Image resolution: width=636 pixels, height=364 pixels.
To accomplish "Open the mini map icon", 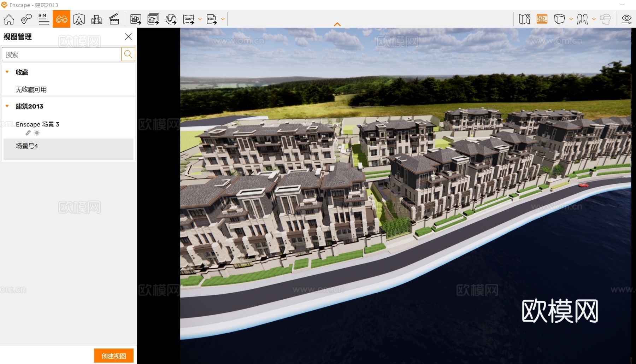I will 524,19.
